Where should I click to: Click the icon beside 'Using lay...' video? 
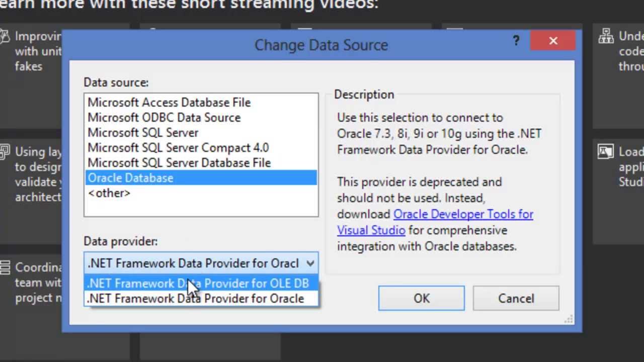pos(5,151)
